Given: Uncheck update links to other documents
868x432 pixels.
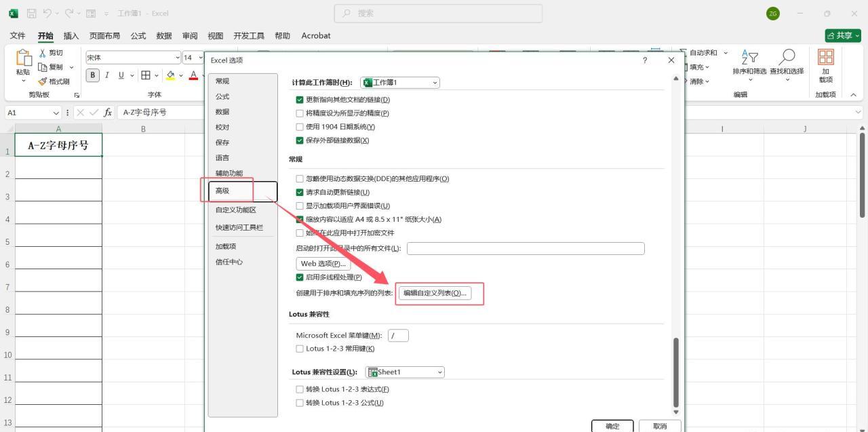Looking at the screenshot, I should pyautogui.click(x=300, y=100).
